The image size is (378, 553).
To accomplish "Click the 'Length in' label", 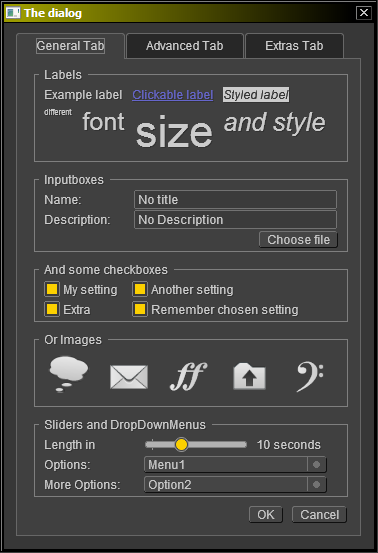I will click(x=70, y=444).
